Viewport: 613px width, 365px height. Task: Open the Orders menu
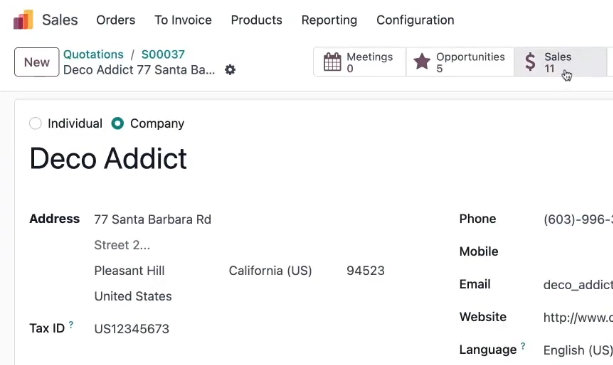point(116,20)
